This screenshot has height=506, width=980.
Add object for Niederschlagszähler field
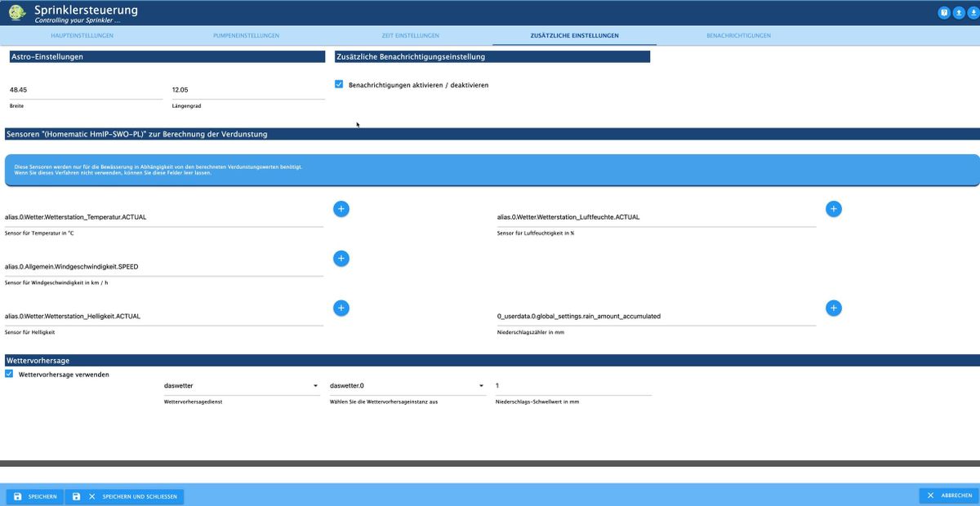coord(833,308)
